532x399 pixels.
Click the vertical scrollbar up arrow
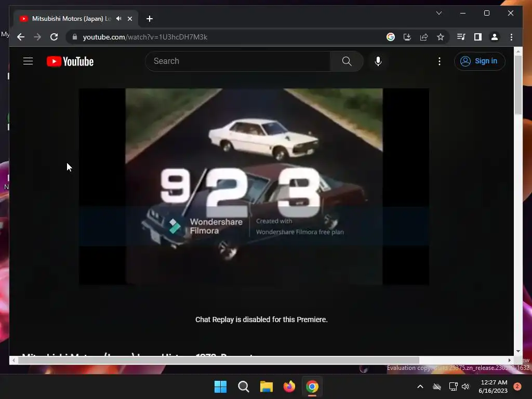[x=518, y=52]
